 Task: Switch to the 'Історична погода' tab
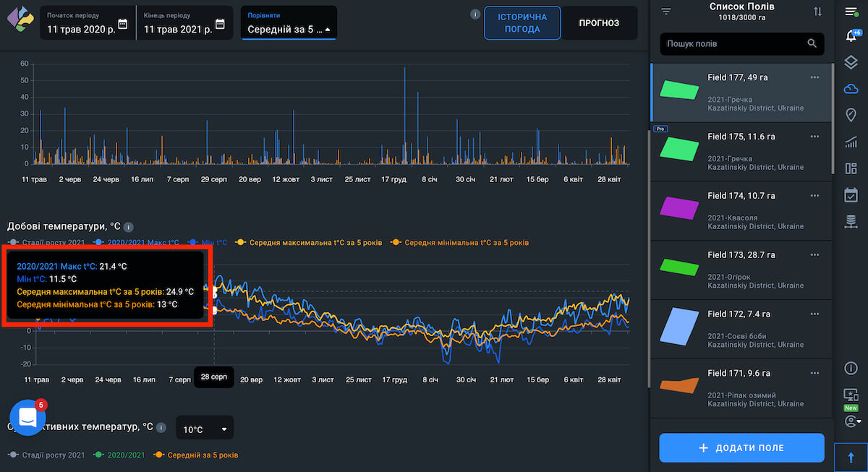tap(522, 23)
